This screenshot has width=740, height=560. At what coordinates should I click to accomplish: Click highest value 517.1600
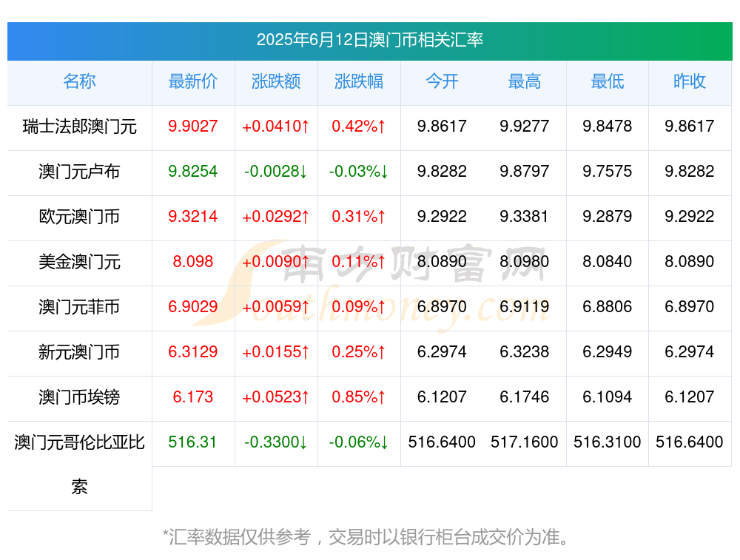coord(525,442)
